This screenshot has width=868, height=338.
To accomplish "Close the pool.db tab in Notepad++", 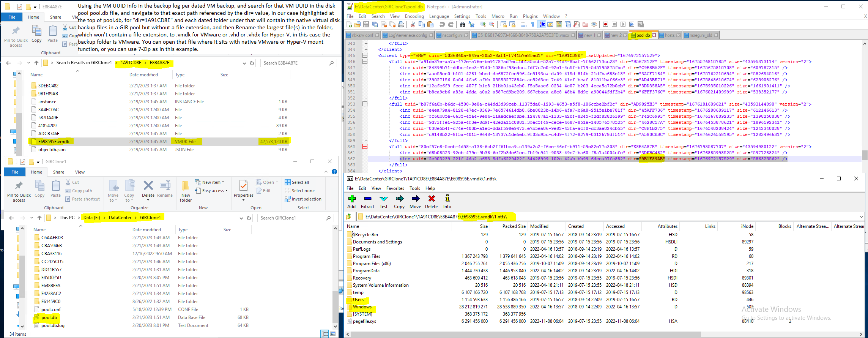I will click(654, 35).
